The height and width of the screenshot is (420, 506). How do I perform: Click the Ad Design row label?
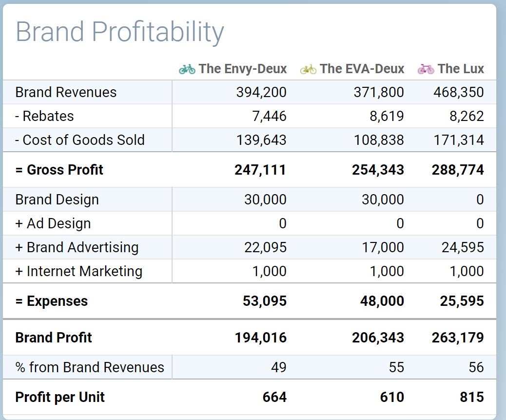(53, 223)
